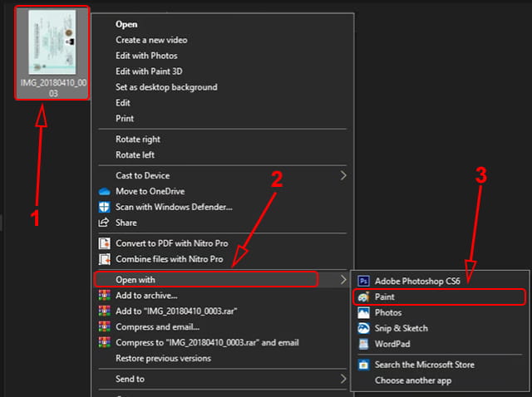The width and height of the screenshot is (532, 397).
Task: Click the Windows Defender shield icon
Action: [x=105, y=207]
